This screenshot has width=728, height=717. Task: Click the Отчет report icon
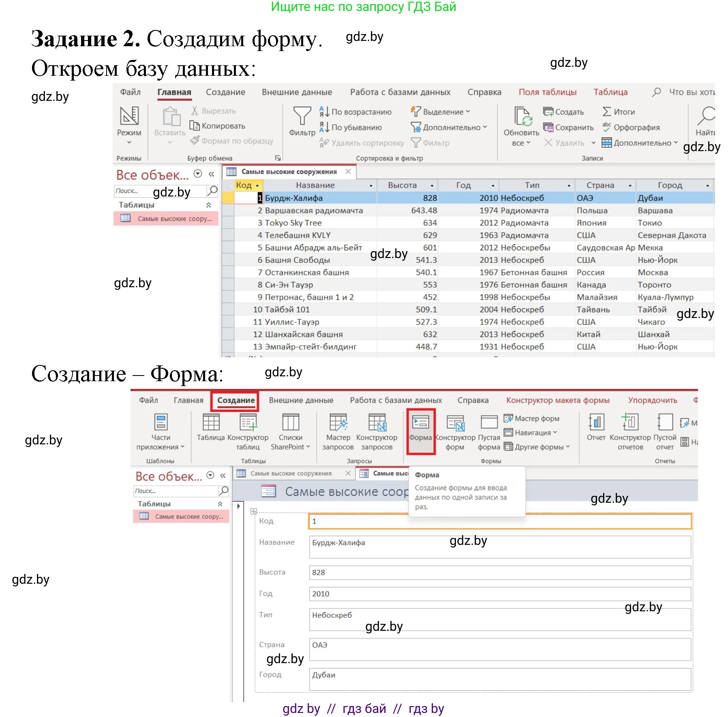[596, 423]
